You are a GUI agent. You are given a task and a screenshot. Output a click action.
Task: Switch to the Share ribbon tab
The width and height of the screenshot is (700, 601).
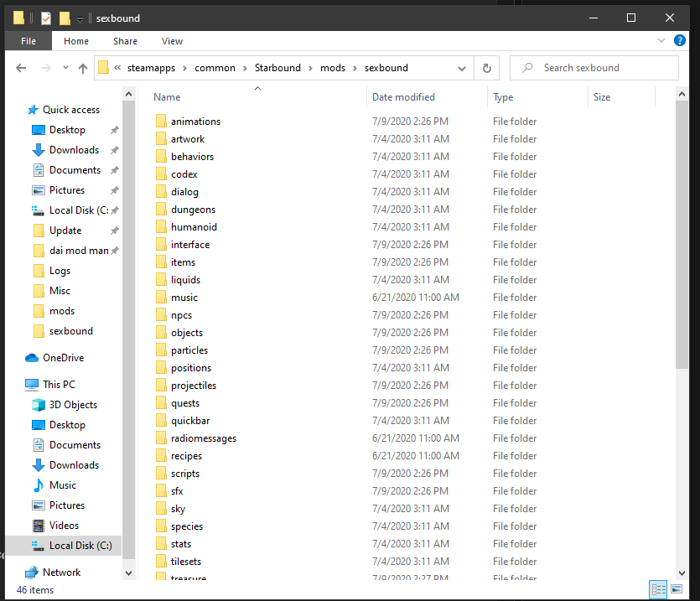(x=125, y=41)
